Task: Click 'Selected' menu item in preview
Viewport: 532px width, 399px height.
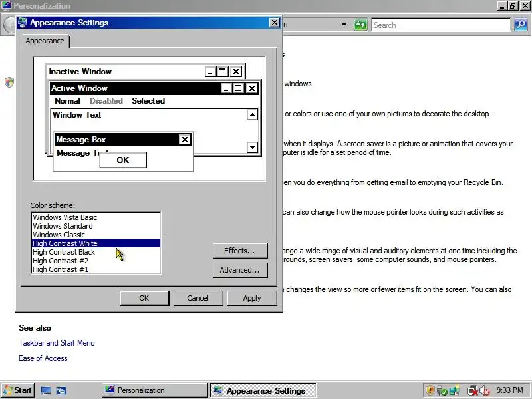Action: 148,101
